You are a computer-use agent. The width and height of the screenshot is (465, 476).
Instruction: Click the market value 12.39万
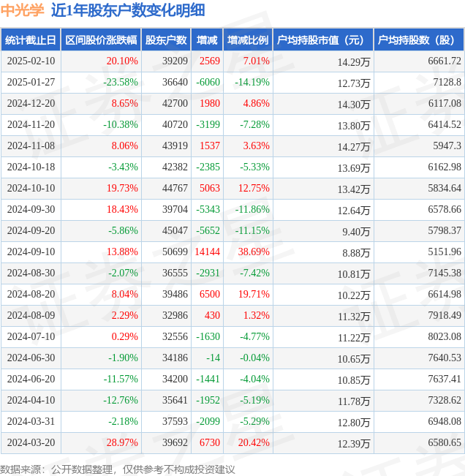[354, 444]
